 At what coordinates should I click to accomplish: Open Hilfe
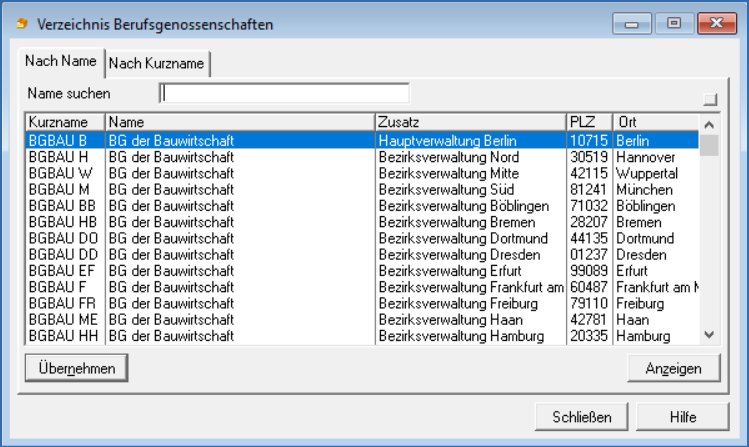tap(683, 417)
